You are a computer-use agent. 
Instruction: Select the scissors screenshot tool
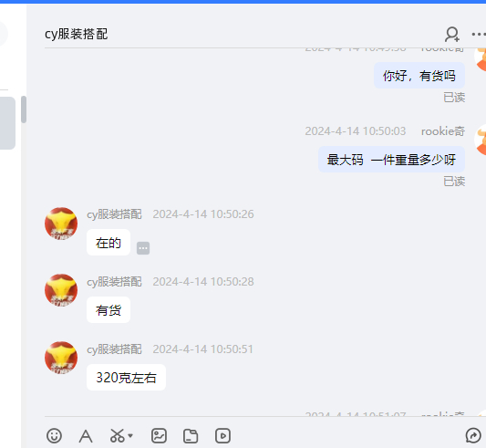pyautogui.click(x=118, y=435)
